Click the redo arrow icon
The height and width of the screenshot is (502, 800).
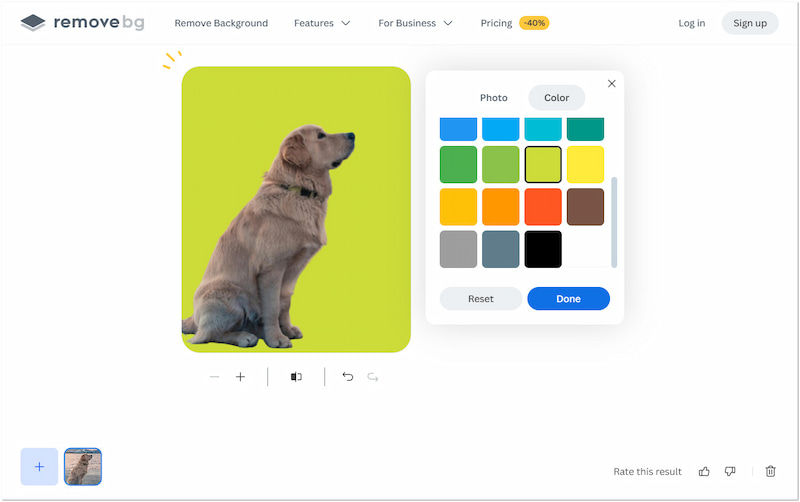(x=373, y=377)
